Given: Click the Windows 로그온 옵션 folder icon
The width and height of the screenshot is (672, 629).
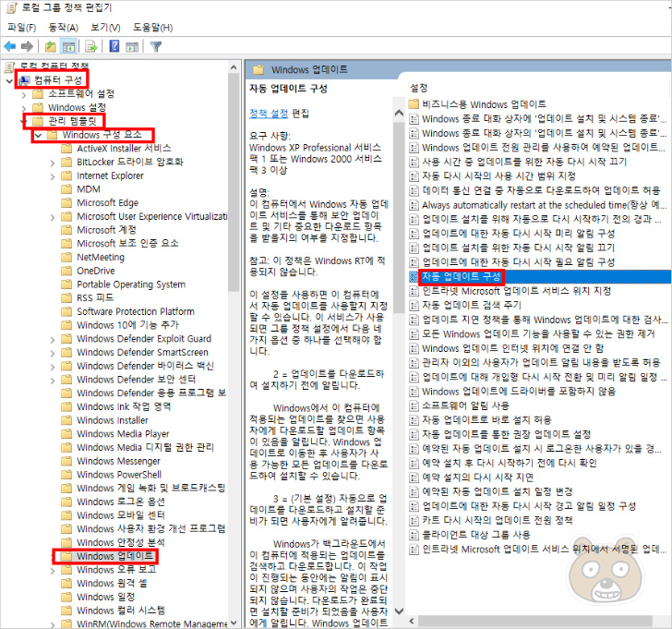Looking at the screenshot, I should coord(66,502).
